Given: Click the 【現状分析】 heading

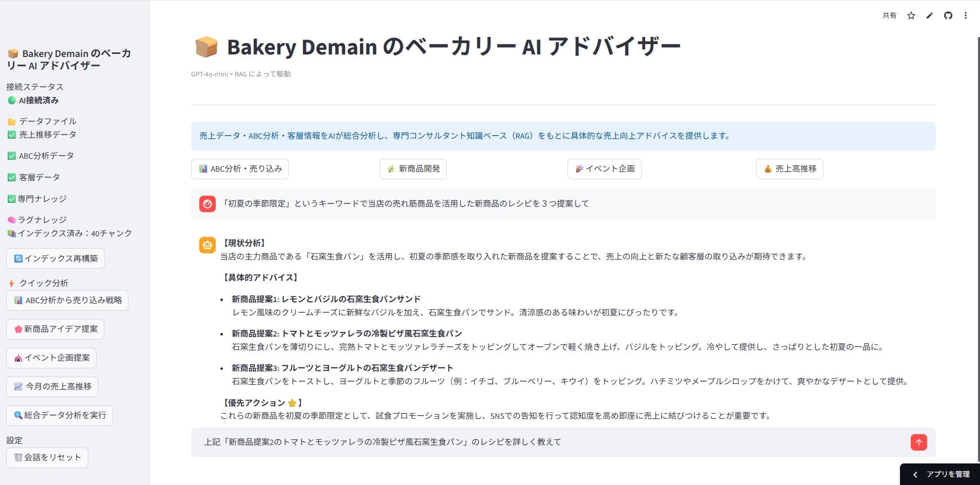Looking at the screenshot, I should coord(244,243).
